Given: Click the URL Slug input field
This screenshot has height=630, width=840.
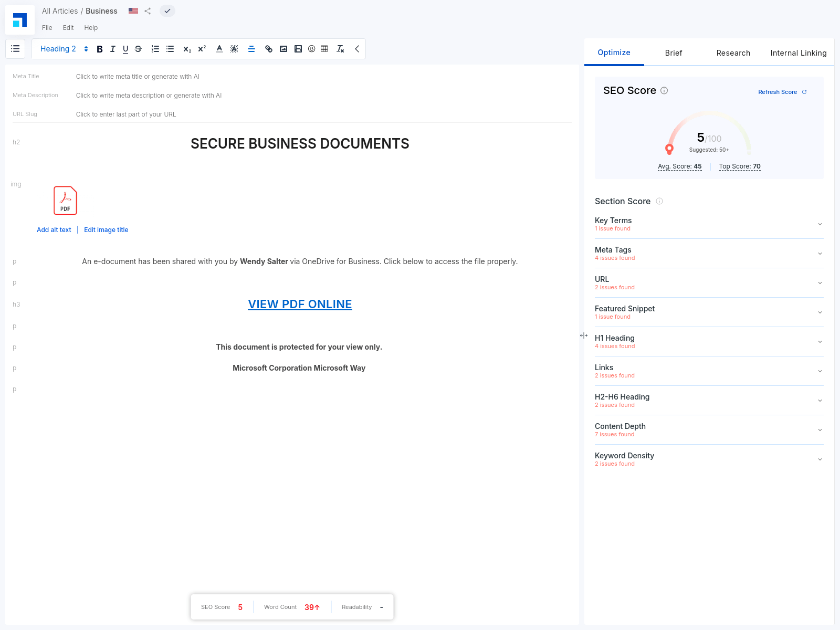Looking at the screenshot, I should click(323, 114).
